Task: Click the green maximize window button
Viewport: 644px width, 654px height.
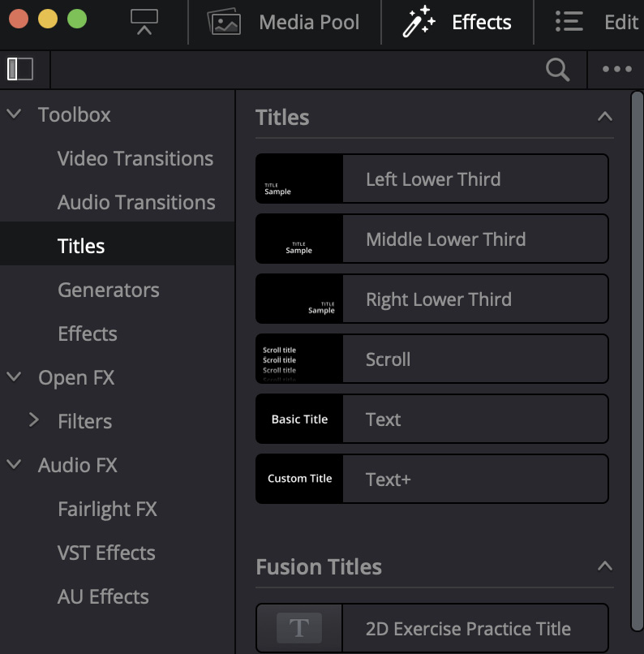Action: pos(77,19)
